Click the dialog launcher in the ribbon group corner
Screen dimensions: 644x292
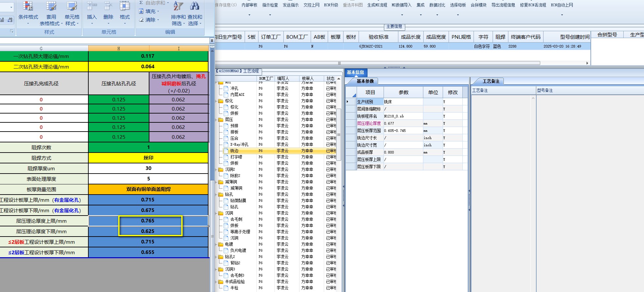(x=11, y=31)
